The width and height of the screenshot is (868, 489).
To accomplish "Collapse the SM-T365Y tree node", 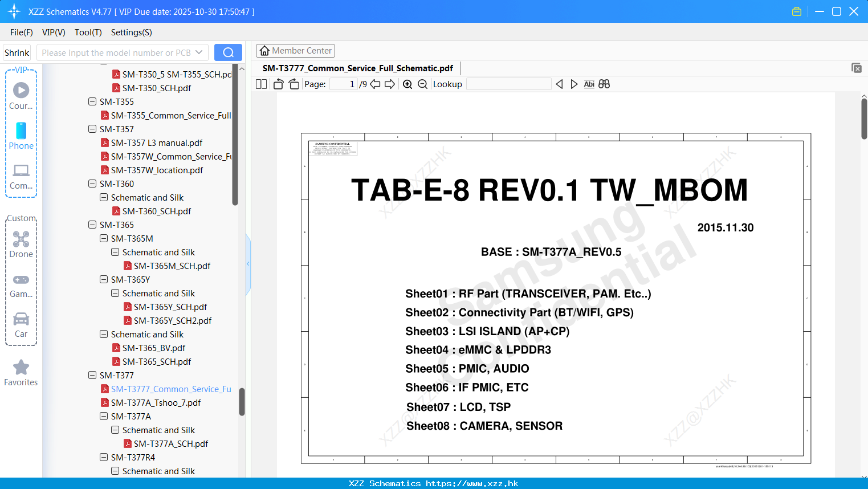I will point(104,279).
